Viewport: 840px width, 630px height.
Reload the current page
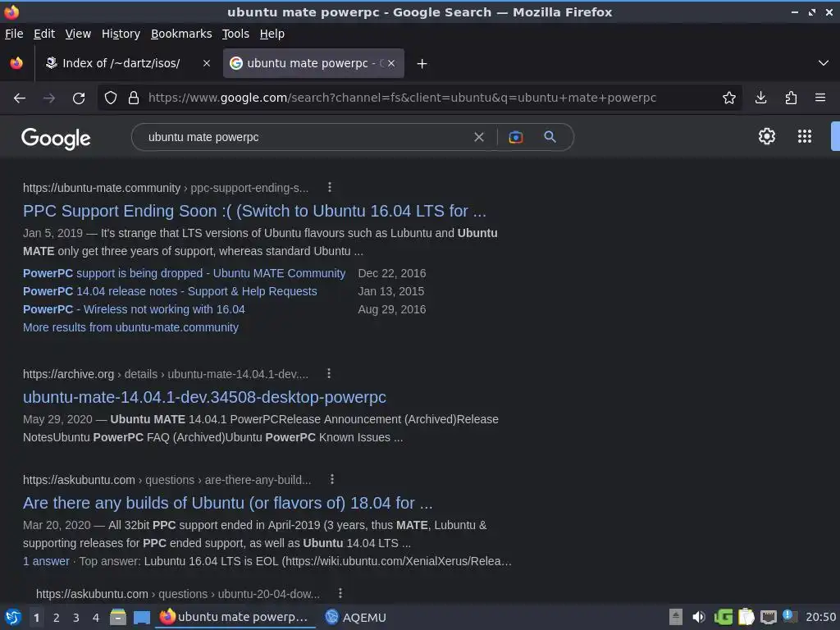coord(79,98)
